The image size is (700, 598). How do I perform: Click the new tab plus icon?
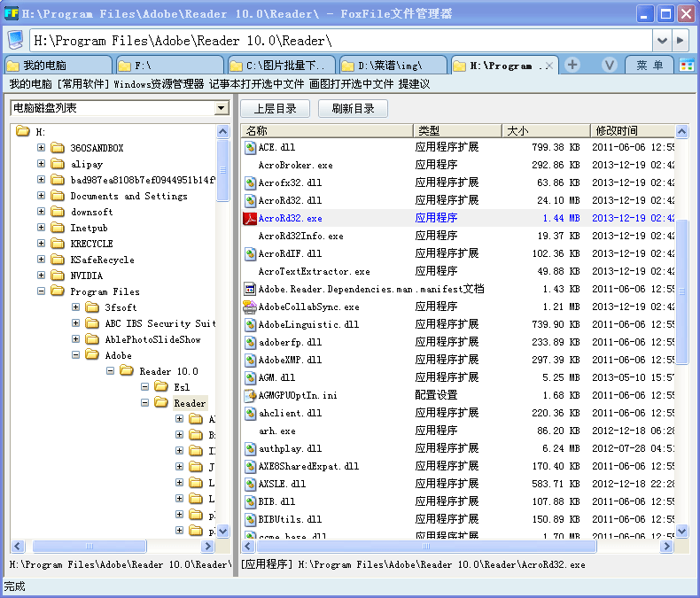click(x=572, y=65)
